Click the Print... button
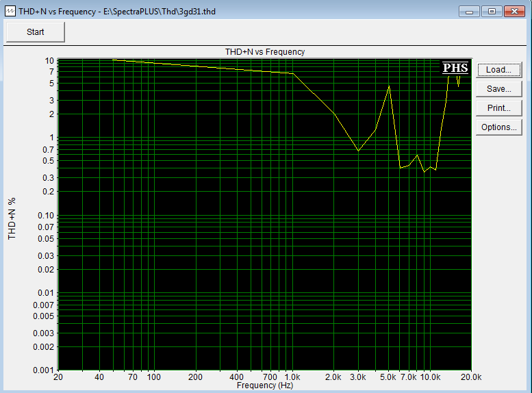Screen dimensions: 532x393 click(498, 108)
